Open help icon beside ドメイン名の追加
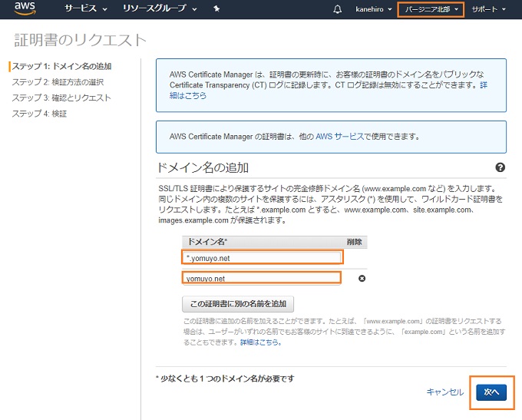Viewport: 522px width, 420px height. pos(500,167)
